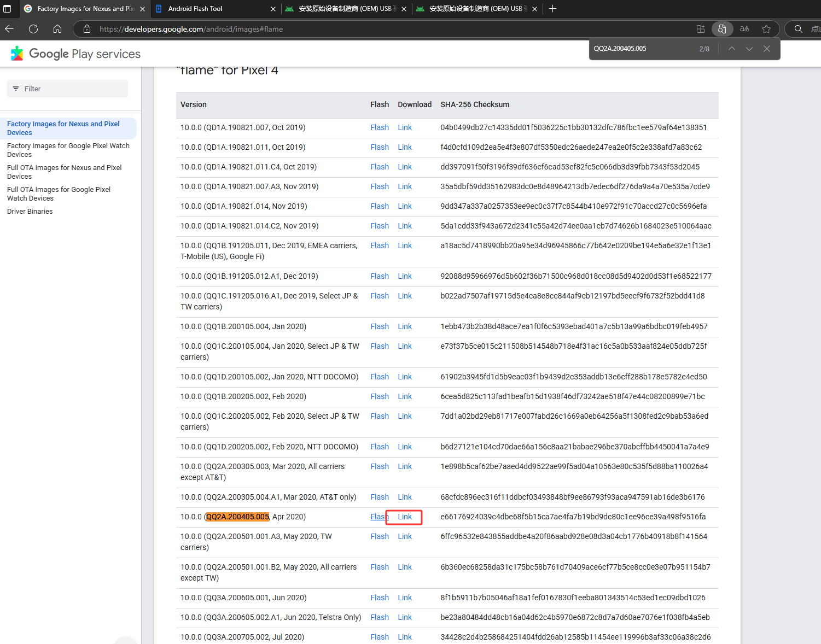Click Link for QQ2A.200405.005 Apr 2020
The image size is (821, 644).
coord(405,517)
